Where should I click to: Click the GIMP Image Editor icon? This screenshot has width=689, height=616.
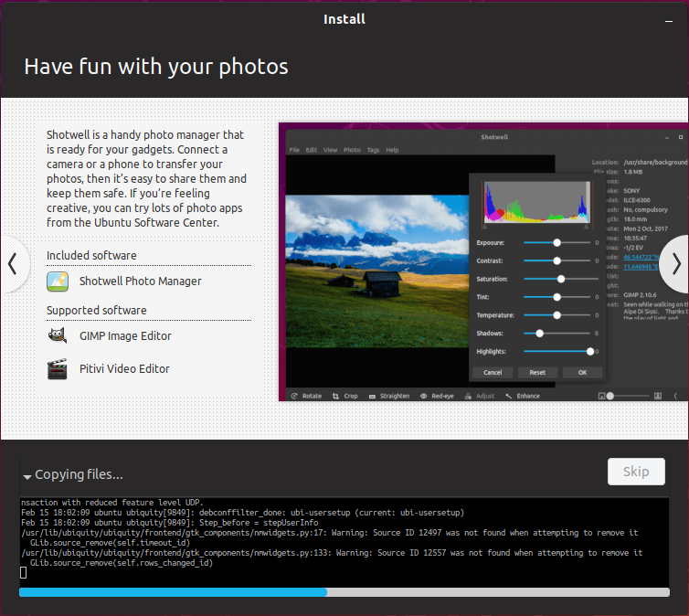click(58, 336)
